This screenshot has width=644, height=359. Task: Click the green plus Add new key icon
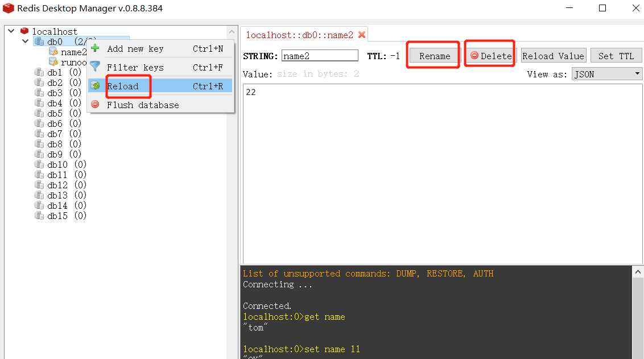95,48
